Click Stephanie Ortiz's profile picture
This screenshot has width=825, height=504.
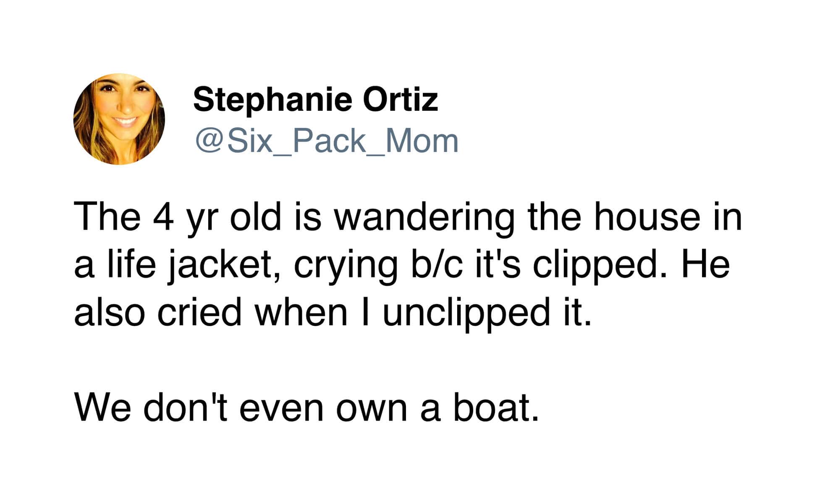[119, 119]
